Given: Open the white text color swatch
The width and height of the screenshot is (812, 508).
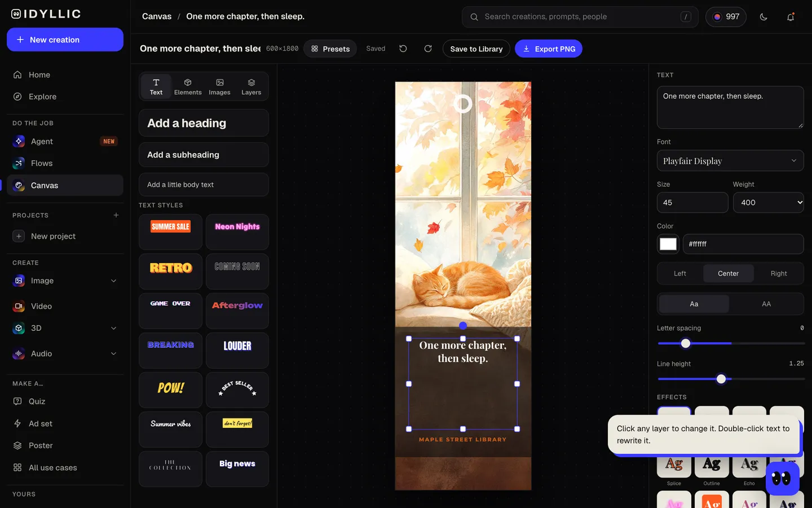Looking at the screenshot, I should pyautogui.click(x=668, y=244).
